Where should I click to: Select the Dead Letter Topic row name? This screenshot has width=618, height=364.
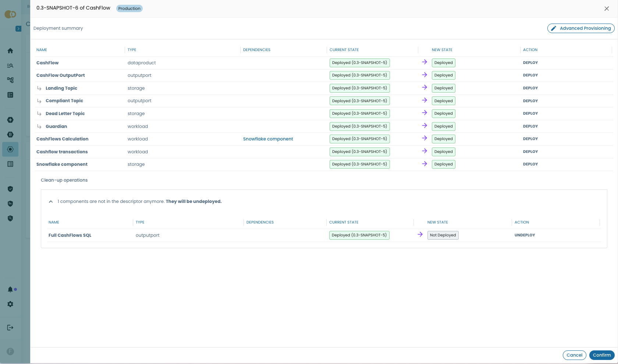click(x=65, y=114)
